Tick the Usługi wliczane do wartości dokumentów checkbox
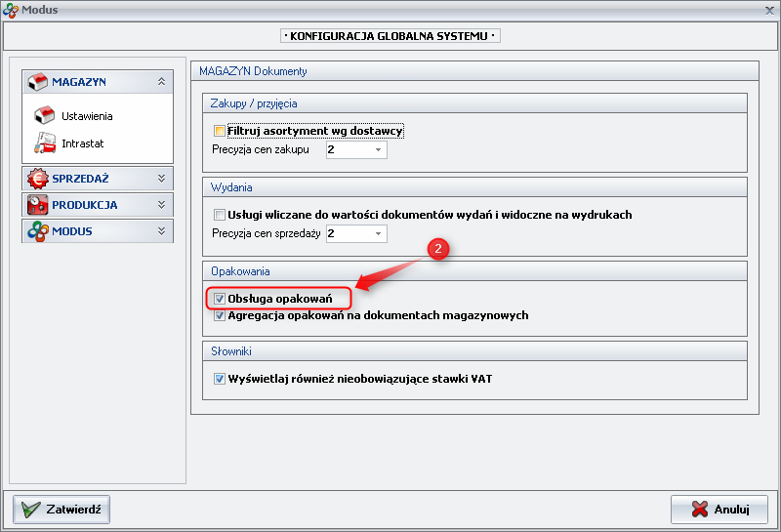The image size is (781, 532). point(219,215)
